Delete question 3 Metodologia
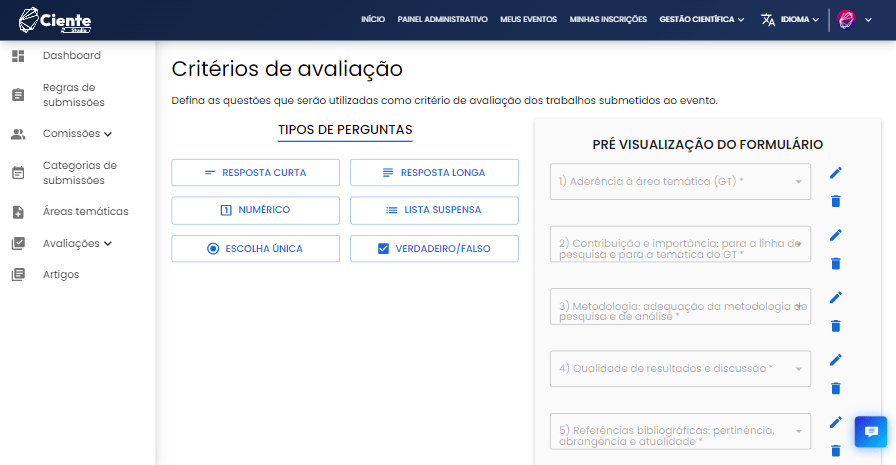896x465 pixels. pos(835,326)
